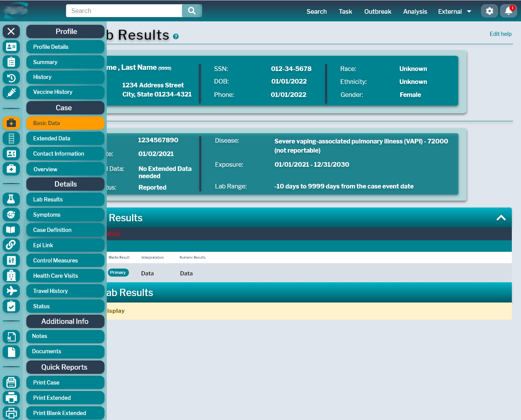Select the Profile Details menu item
The height and width of the screenshot is (420, 521).
point(65,47)
